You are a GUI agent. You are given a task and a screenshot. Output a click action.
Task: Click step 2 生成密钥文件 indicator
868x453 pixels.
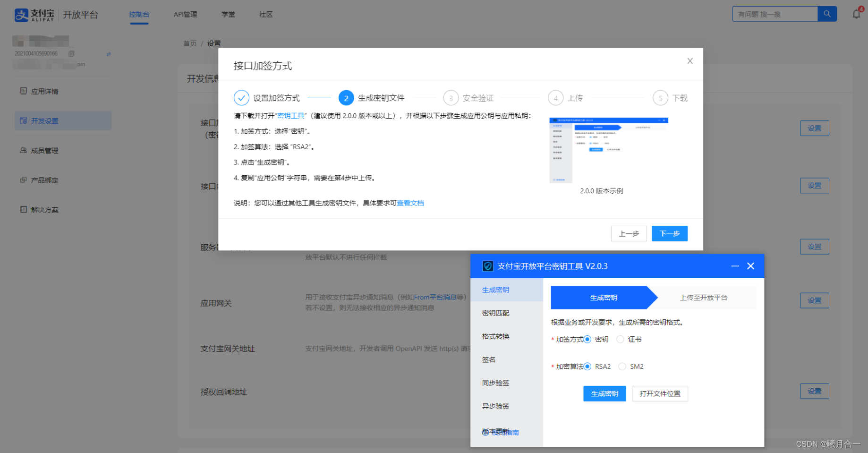(x=346, y=98)
